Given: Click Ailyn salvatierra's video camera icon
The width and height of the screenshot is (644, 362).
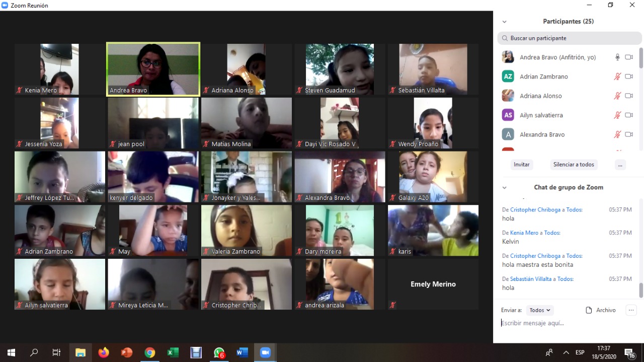Looking at the screenshot, I should (x=629, y=115).
